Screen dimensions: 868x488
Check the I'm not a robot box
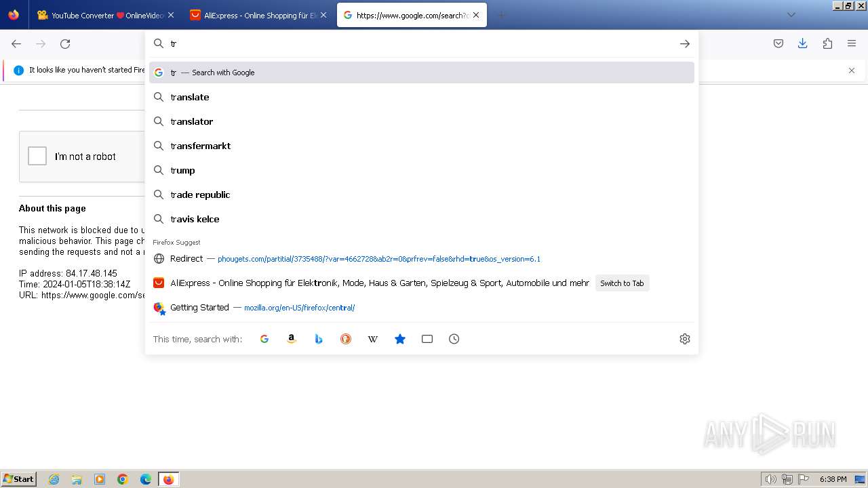pyautogui.click(x=37, y=156)
